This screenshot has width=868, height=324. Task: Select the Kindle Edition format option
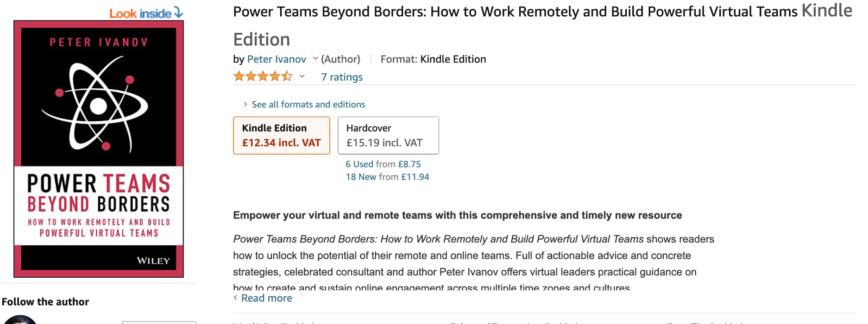pyautogui.click(x=281, y=135)
